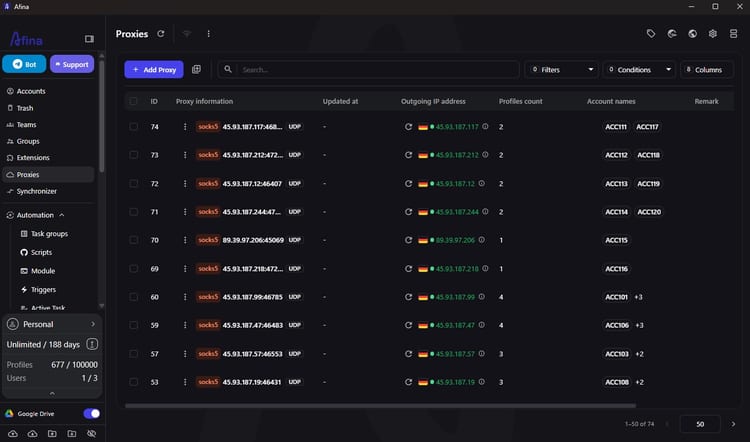
Task: Click the Add Proxy button
Action: 154,69
